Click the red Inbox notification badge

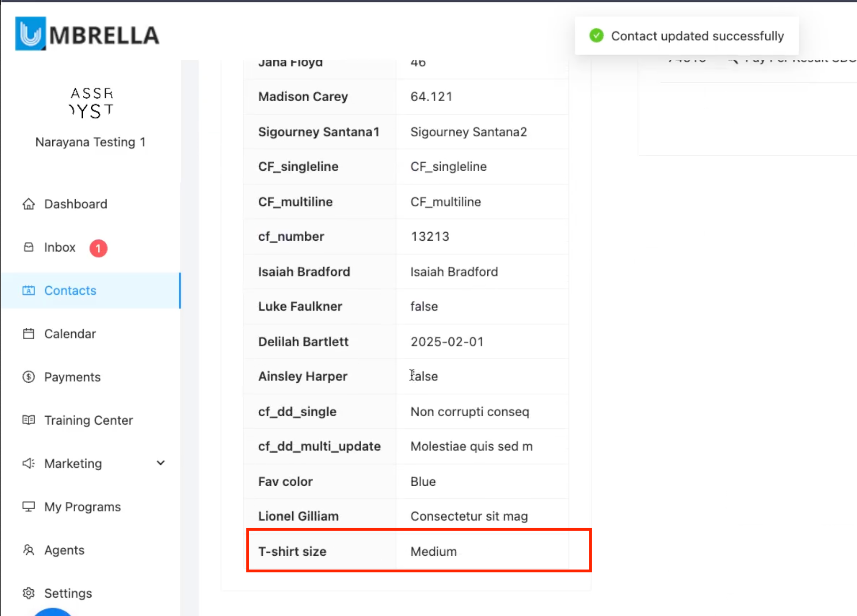coord(98,248)
